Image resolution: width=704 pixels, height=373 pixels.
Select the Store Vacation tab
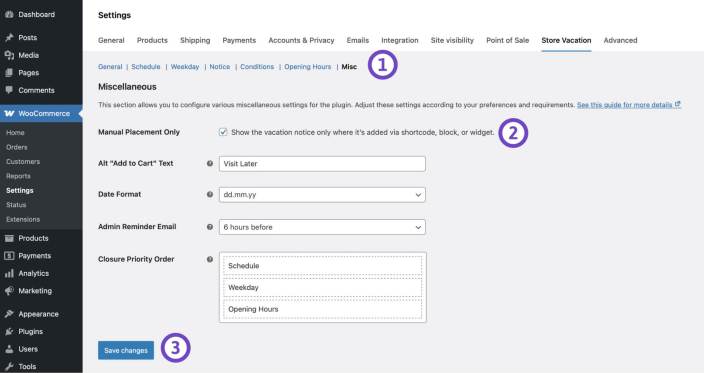coord(566,40)
